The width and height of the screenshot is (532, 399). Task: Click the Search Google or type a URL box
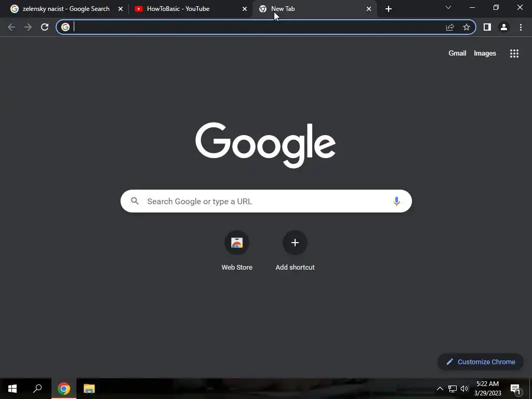click(266, 201)
